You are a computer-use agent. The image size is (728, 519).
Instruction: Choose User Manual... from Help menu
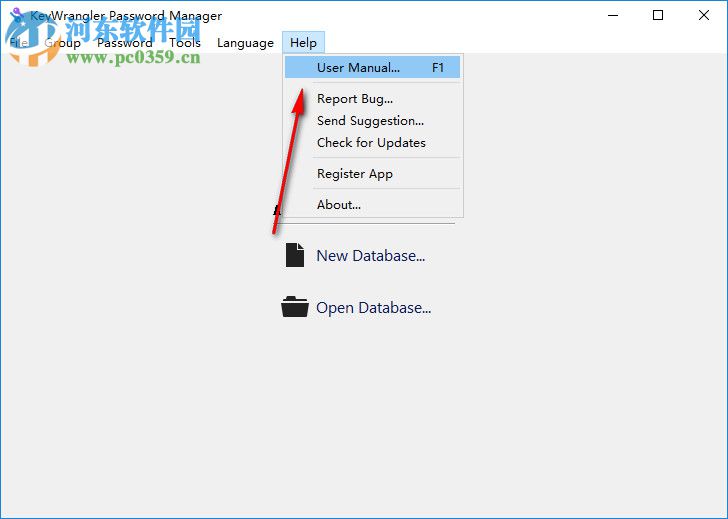point(372,67)
